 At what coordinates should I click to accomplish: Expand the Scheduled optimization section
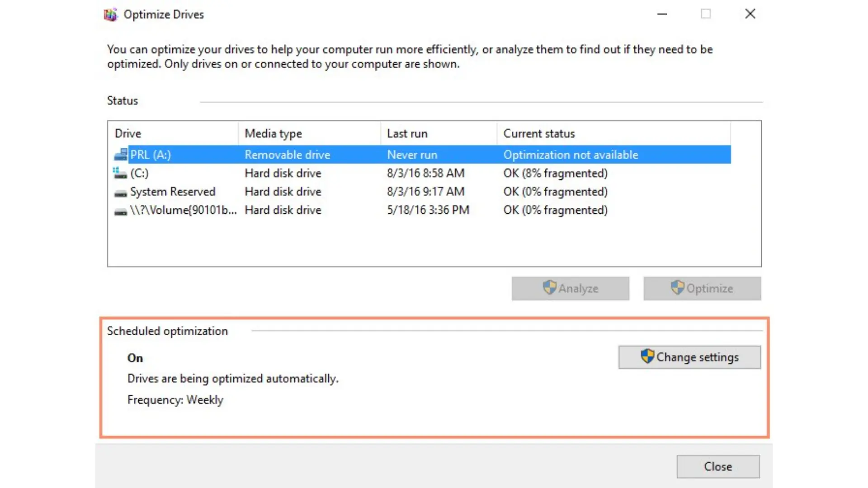[167, 331]
